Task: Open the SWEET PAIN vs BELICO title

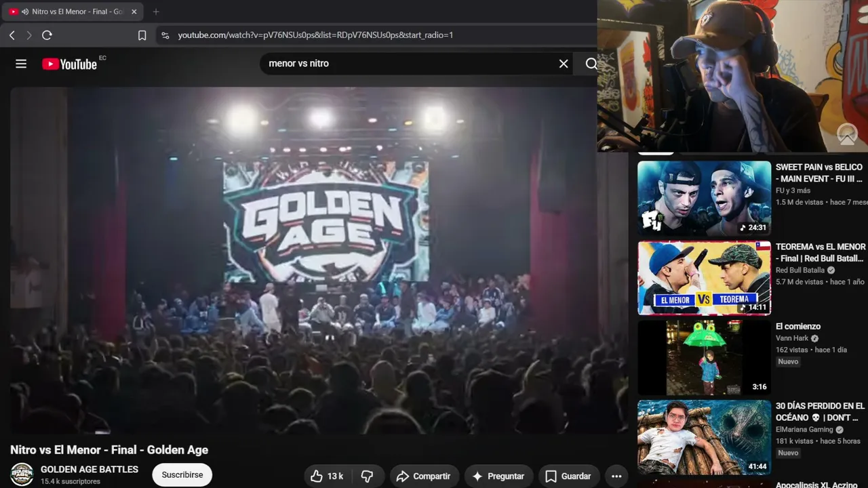Action: pyautogui.click(x=820, y=173)
